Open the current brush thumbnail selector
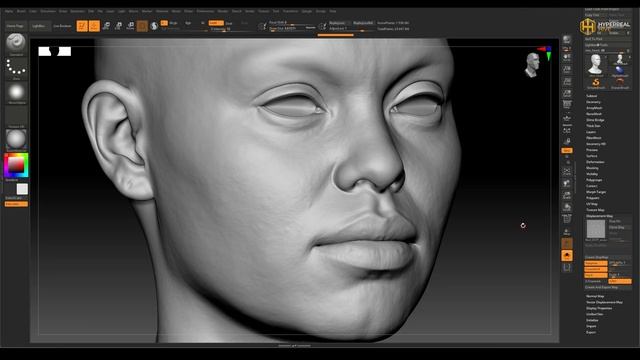Image resolution: width=640 pixels, height=360 pixels. [16, 42]
